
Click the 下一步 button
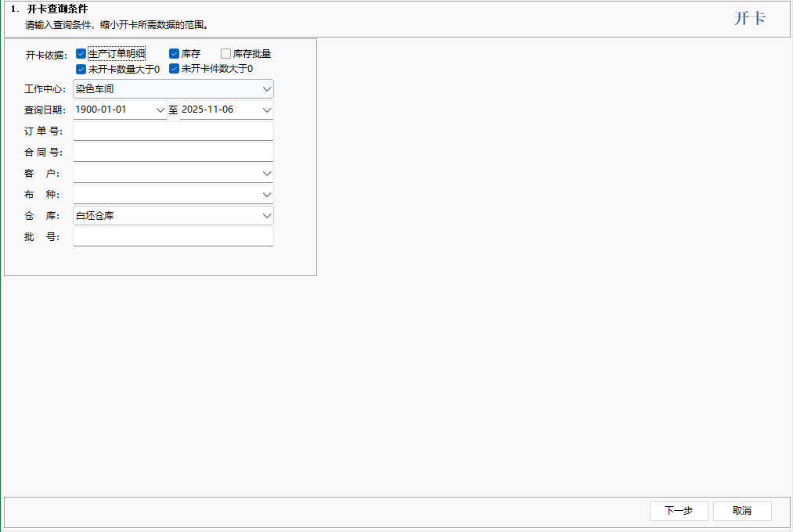679,511
